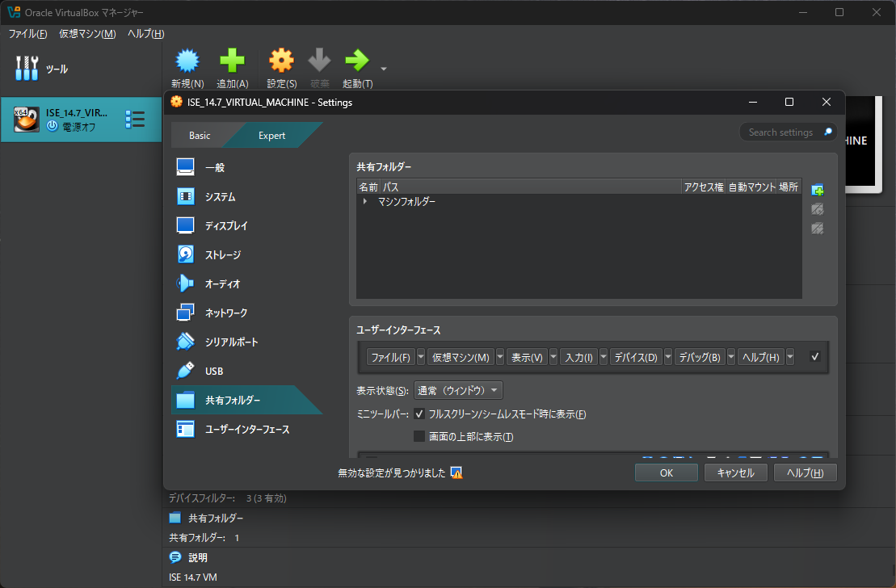
Task: Open the ヘルプ(H) menu in menu bar
Action: click(145, 34)
